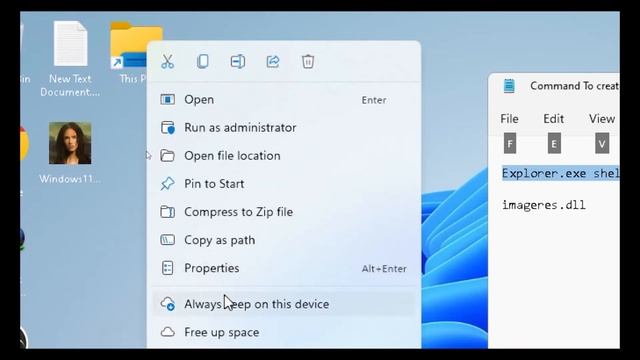Open the View menu in Notepad
The image size is (640, 360).
point(602,119)
